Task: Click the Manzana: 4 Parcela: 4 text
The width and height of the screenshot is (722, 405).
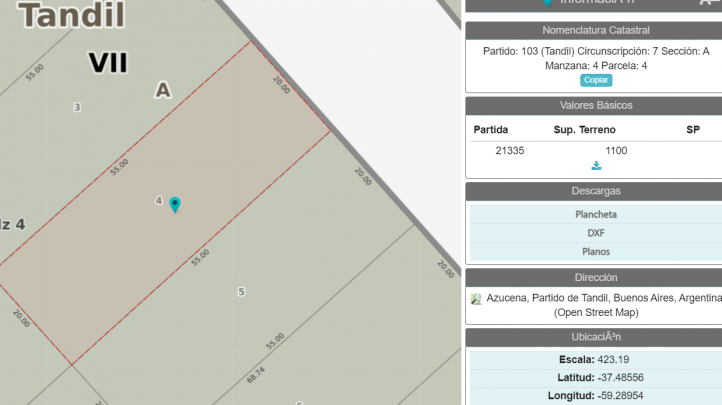Action: (x=596, y=66)
